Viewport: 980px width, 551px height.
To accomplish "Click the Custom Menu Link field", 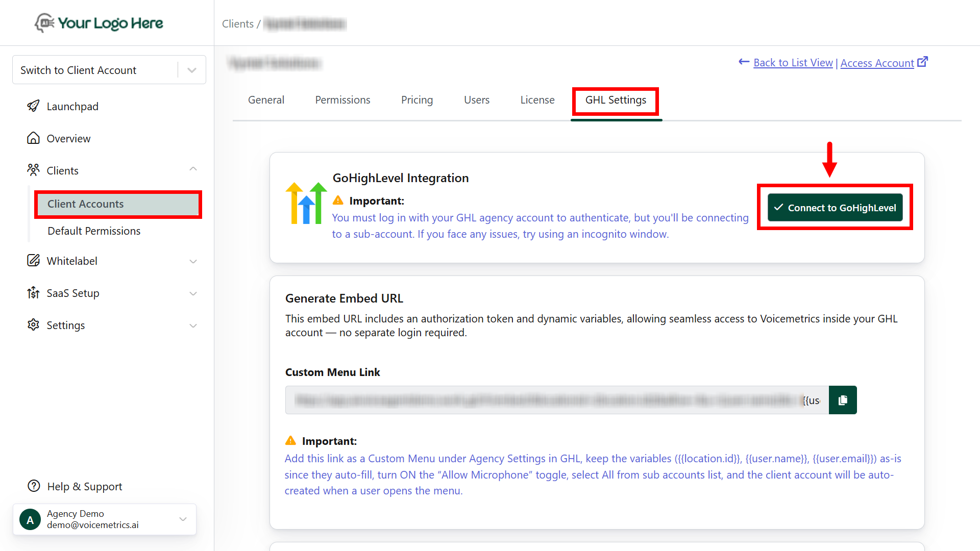I will coord(556,400).
